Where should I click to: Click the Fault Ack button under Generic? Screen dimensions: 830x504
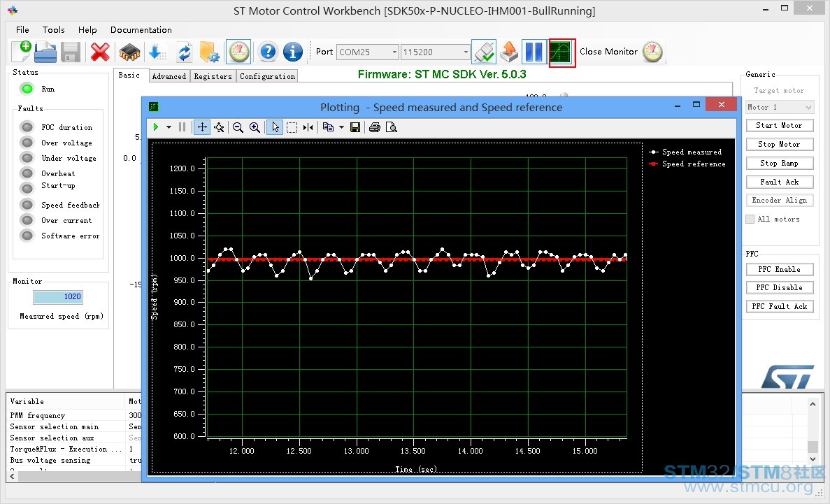tap(779, 182)
